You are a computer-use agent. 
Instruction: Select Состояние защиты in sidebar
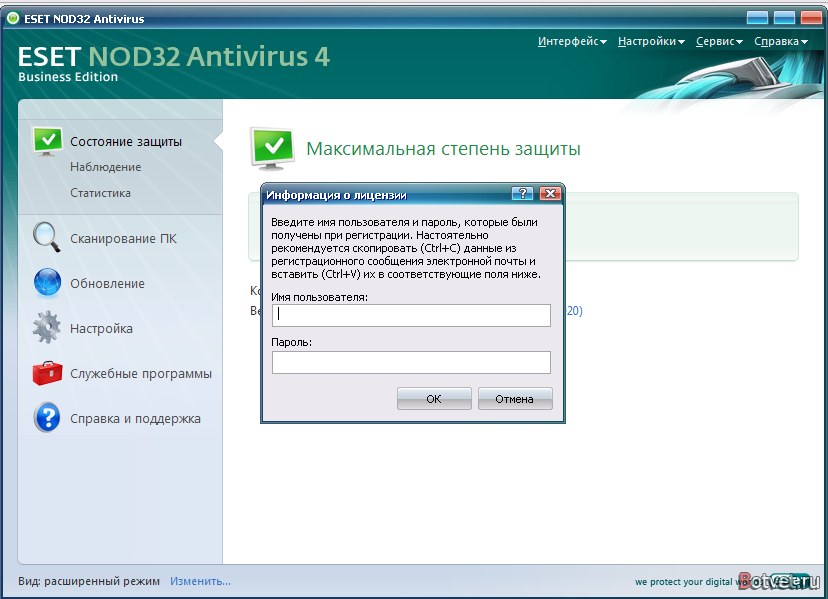[x=126, y=142]
